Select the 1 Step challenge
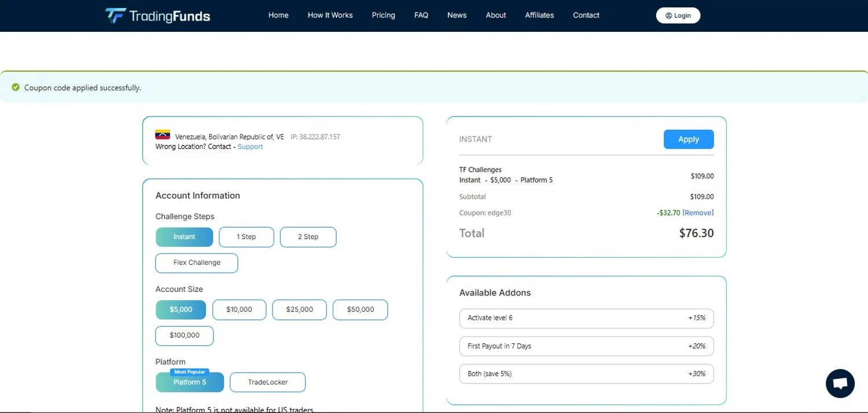The height and width of the screenshot is (413, 868). [x=247, y=237]
